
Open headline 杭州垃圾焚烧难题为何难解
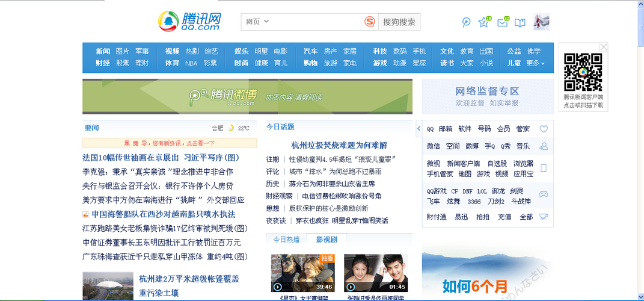(339, 145)
